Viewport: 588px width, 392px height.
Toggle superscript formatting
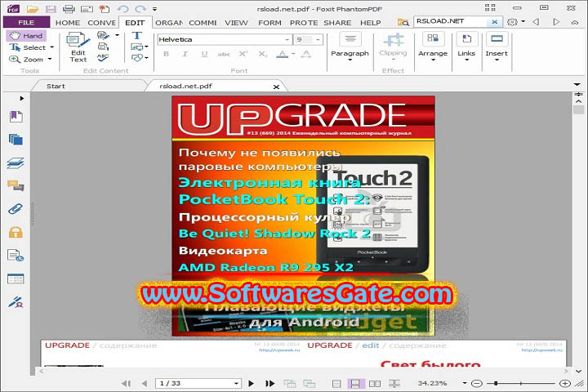243,54
